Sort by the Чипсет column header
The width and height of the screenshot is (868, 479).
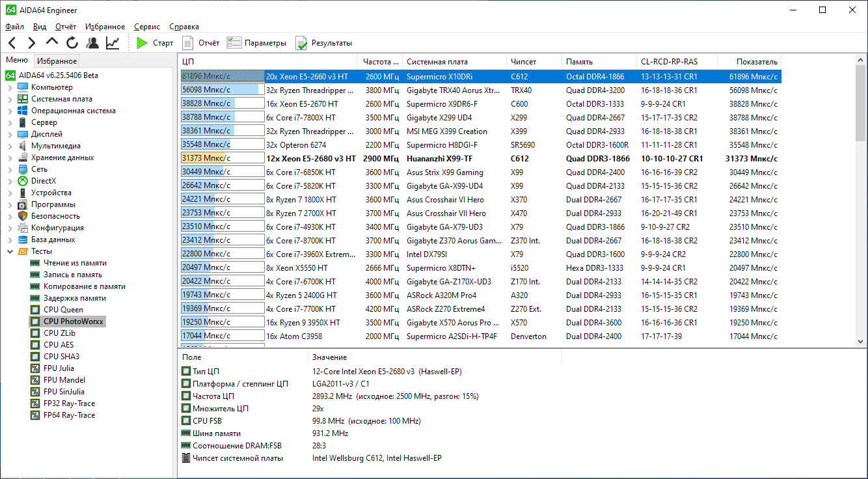pos(534,62)
